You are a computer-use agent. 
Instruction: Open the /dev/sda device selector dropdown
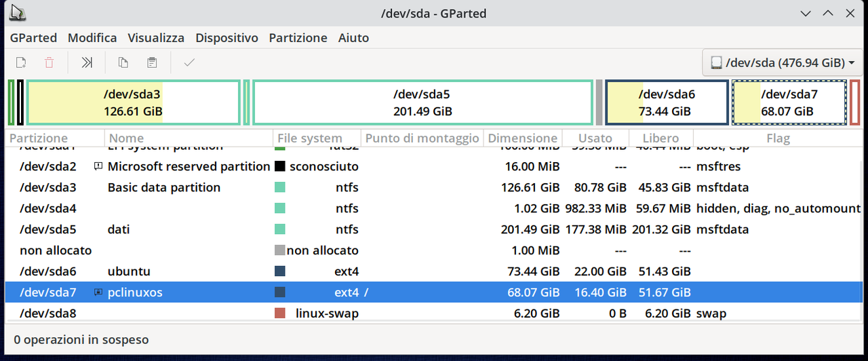[782, 63]
